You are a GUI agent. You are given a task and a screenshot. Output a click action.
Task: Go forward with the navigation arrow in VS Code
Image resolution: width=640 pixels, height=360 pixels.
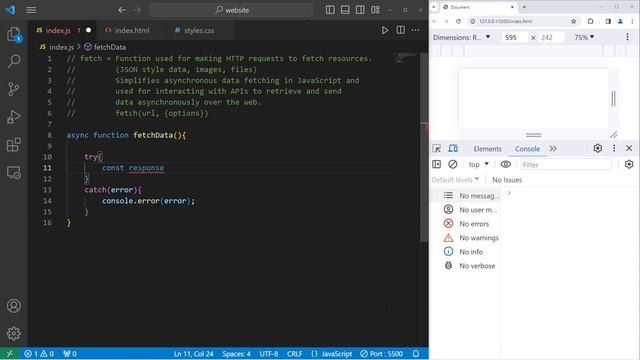137,10
